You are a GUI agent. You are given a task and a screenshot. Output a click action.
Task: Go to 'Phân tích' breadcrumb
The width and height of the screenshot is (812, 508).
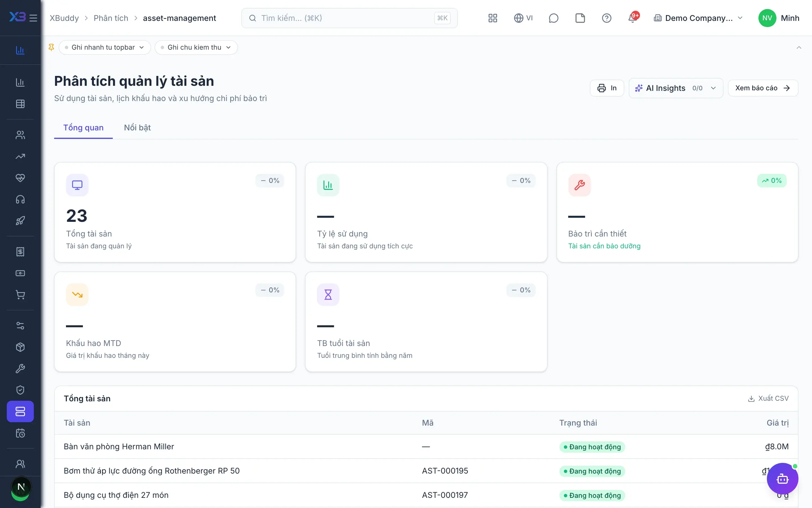[111, 18]
